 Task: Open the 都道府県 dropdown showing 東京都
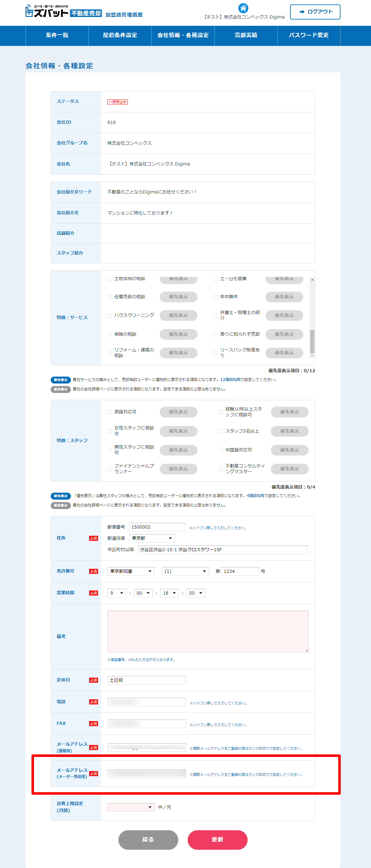click(152, 538)
